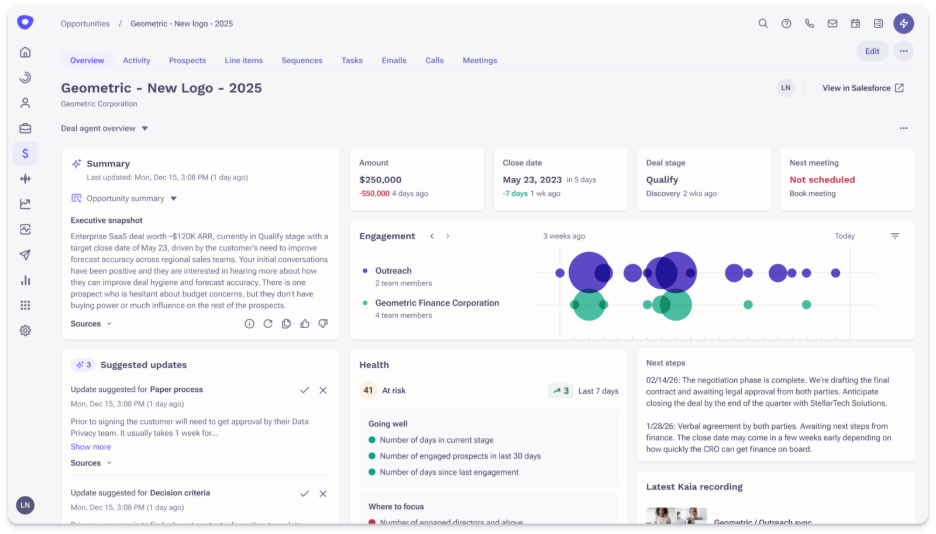Go to previous Engagement period

pos(432,236)
